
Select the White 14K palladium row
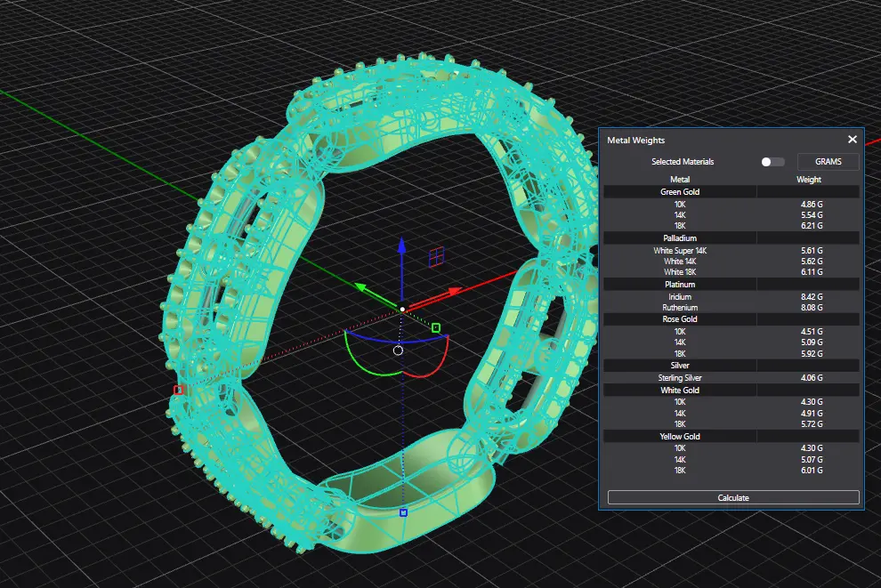(x=731, y=262)
